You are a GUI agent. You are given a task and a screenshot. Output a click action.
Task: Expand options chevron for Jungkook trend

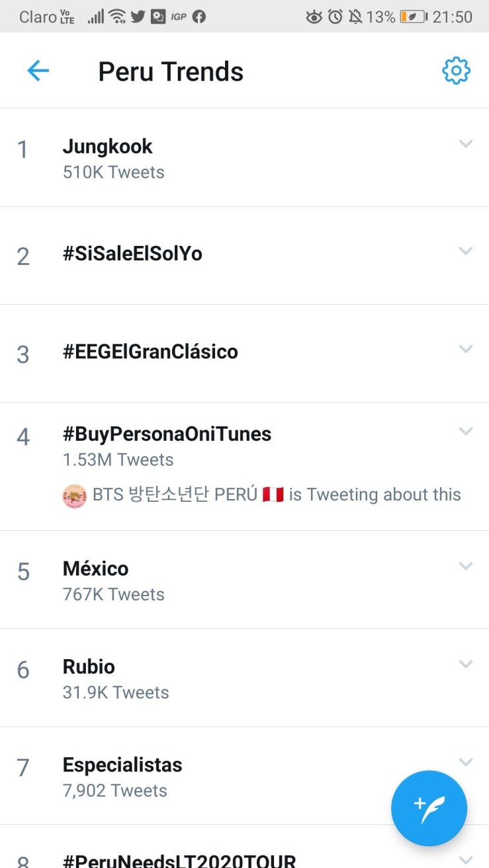[466, 143]
